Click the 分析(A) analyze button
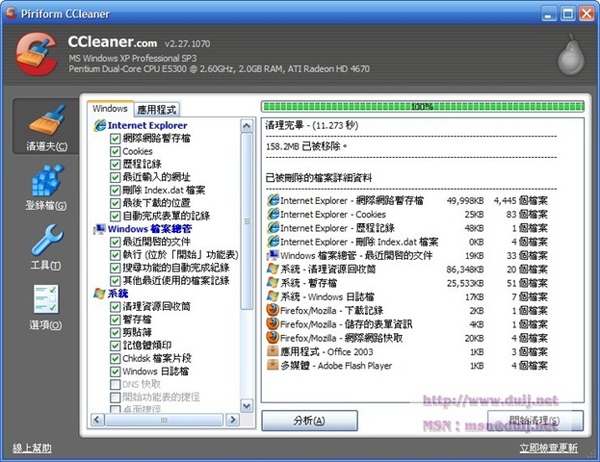The height and width of the screenshot is (462, 600). tap(309, 421)
